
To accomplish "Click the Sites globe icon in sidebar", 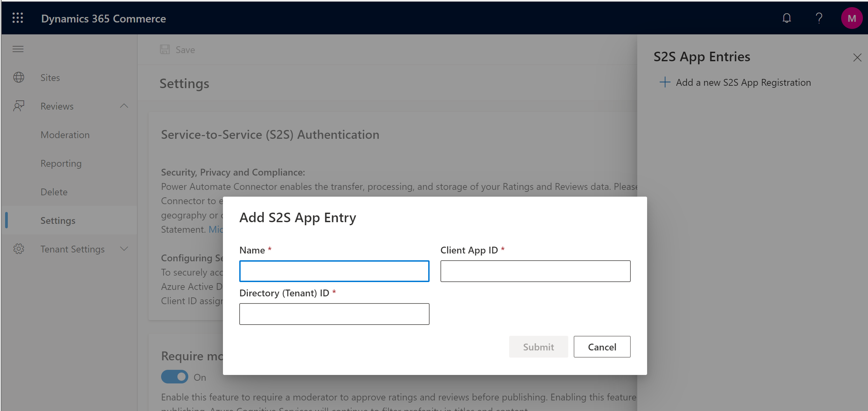I will coord(19,77).
